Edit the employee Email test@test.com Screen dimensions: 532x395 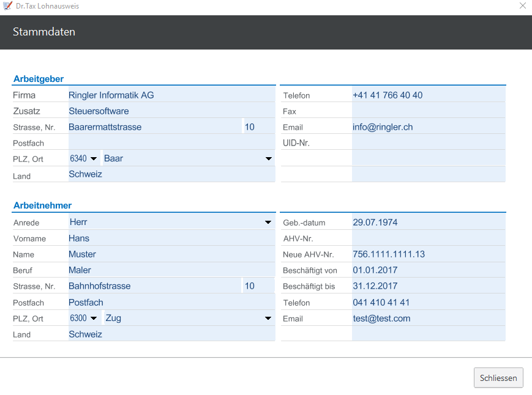429,319
